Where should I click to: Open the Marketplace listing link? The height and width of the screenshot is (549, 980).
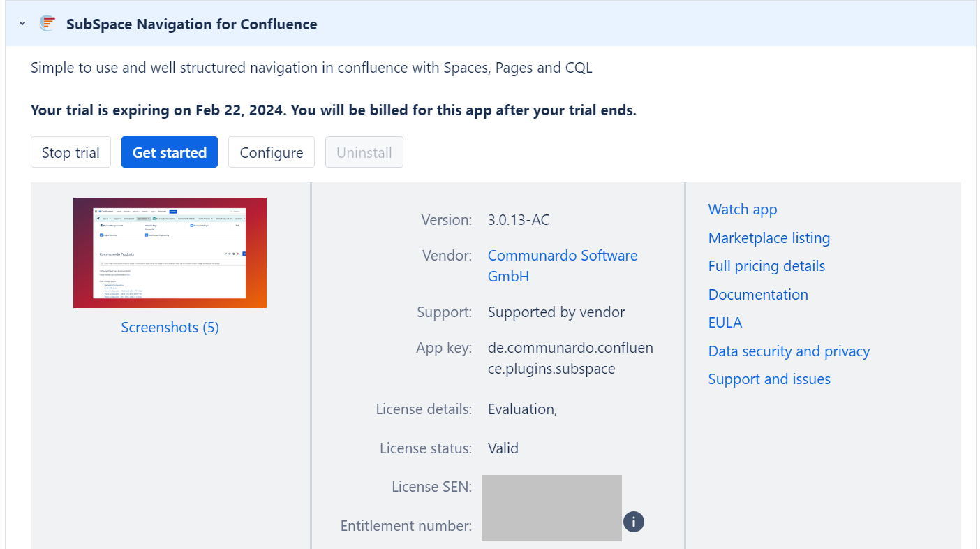tap(769, 238)
